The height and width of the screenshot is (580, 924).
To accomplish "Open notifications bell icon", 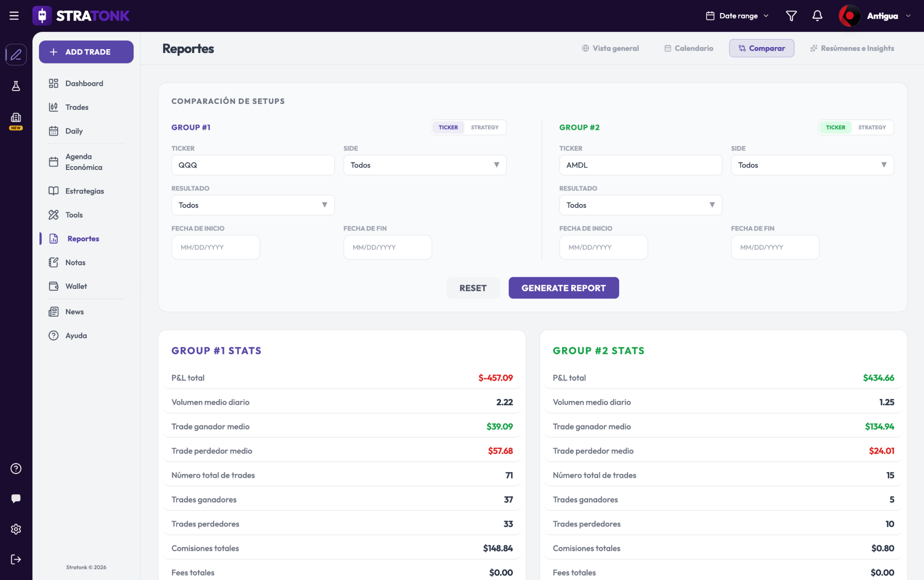I will pyautogui.click(x=817, y=16).
